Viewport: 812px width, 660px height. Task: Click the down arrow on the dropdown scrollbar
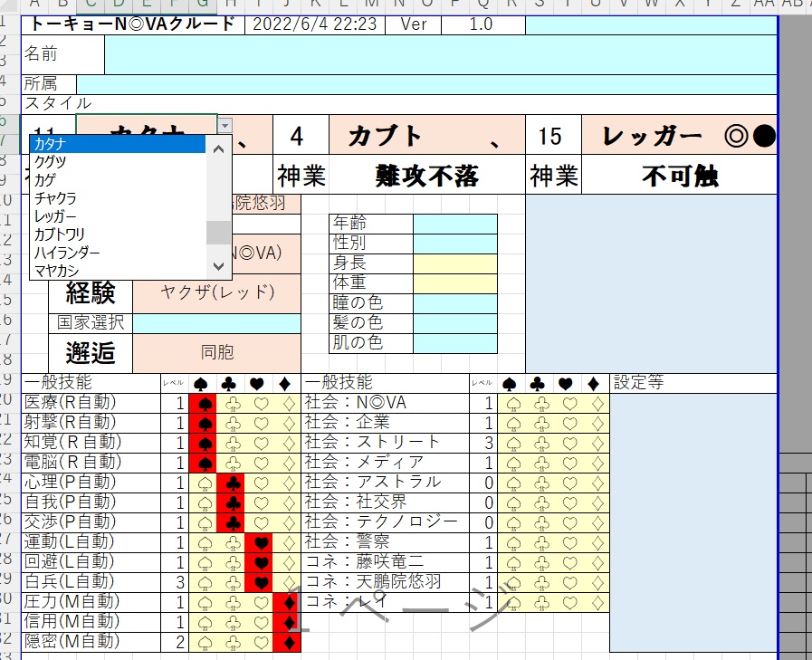click(217, 265)
